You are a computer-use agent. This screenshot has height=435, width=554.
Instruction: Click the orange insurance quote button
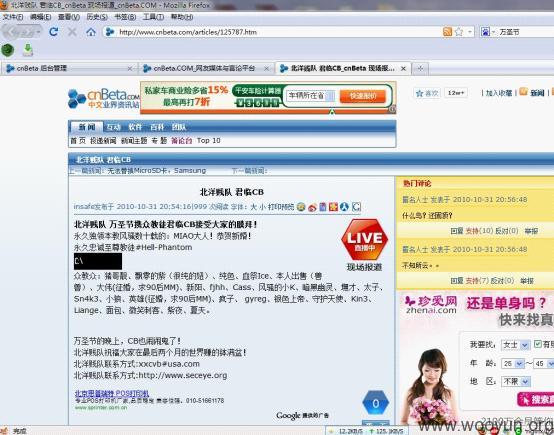click(x=362, y=96)
